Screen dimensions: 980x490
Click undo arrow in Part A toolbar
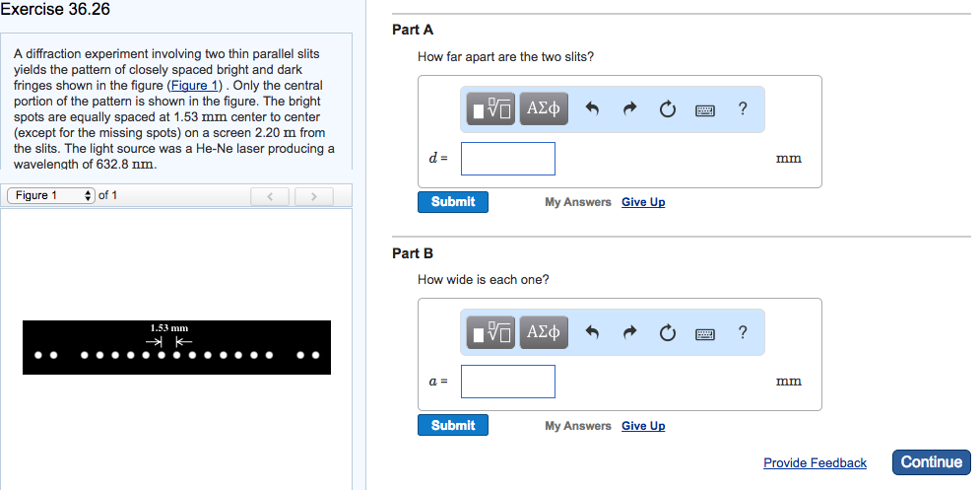[x=592, y=108]
